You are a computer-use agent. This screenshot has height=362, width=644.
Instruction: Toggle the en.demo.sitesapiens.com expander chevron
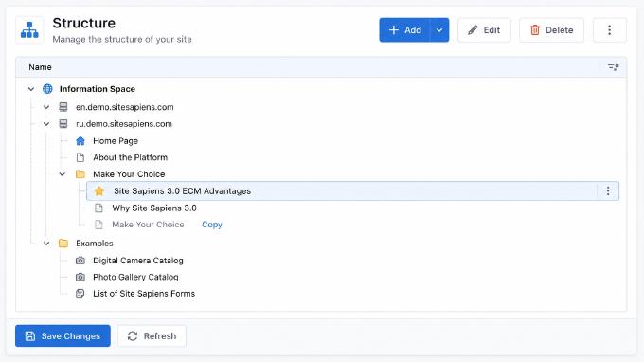pos(46,107)
